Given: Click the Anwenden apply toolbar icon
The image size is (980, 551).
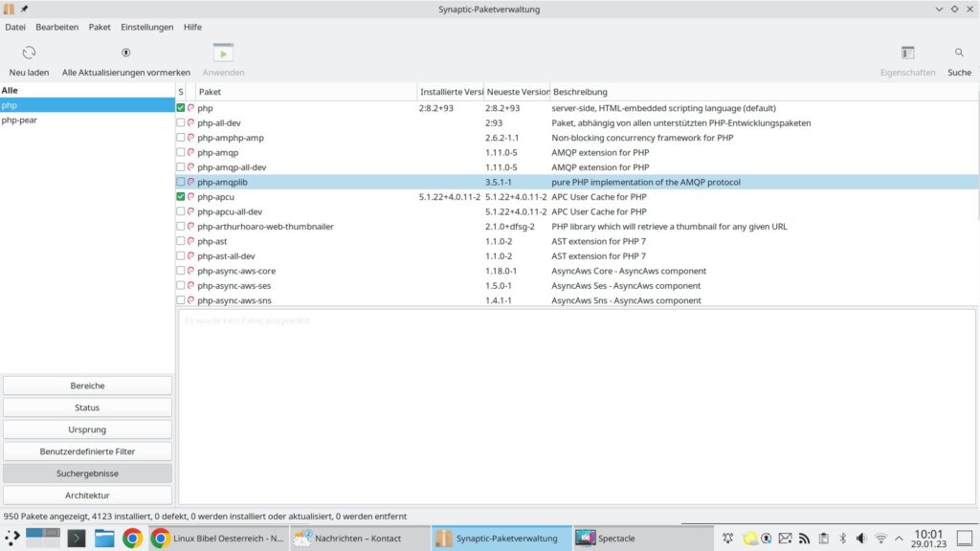Looking at the screenshot, I should point(223,54).
